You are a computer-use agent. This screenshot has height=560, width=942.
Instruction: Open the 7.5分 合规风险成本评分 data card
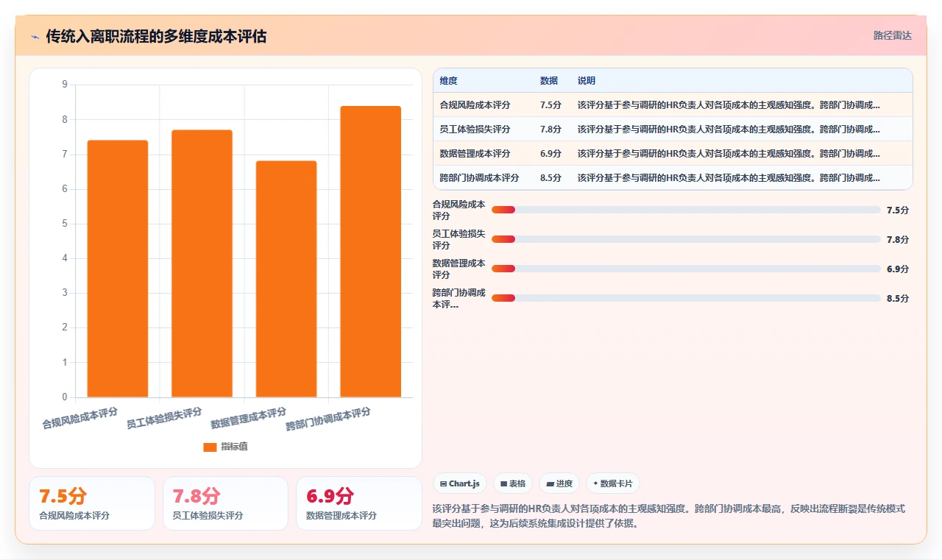click(x=92, y=503)
